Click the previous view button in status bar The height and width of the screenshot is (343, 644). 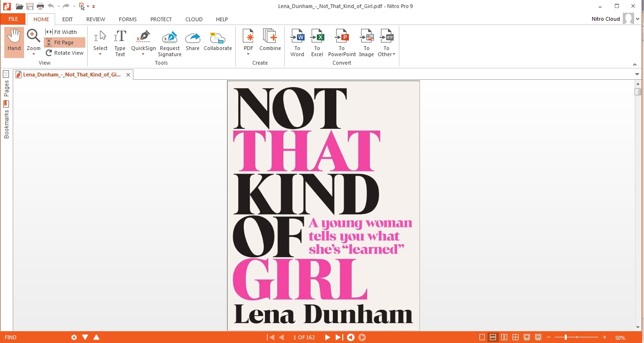click(351, 337)
